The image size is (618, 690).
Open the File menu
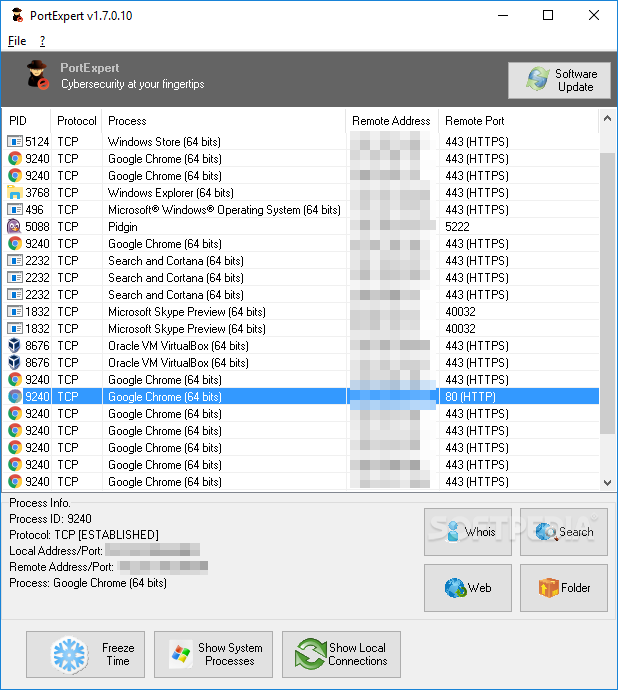17,41
